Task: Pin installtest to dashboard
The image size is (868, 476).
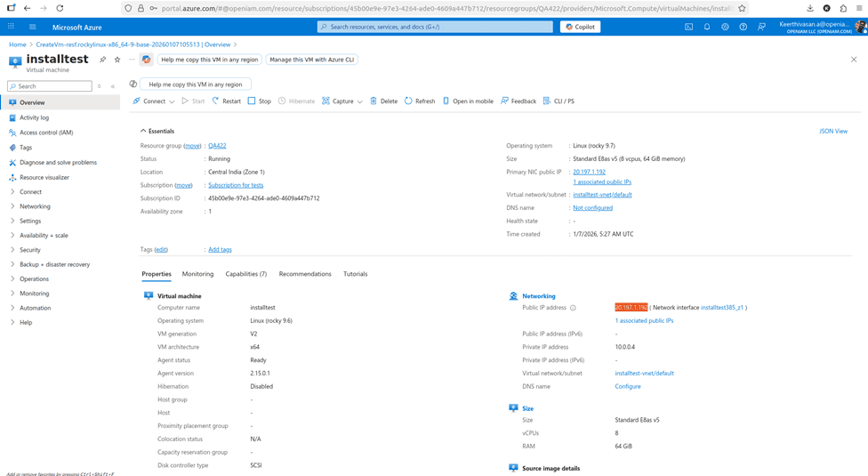Action: [102, 60]
